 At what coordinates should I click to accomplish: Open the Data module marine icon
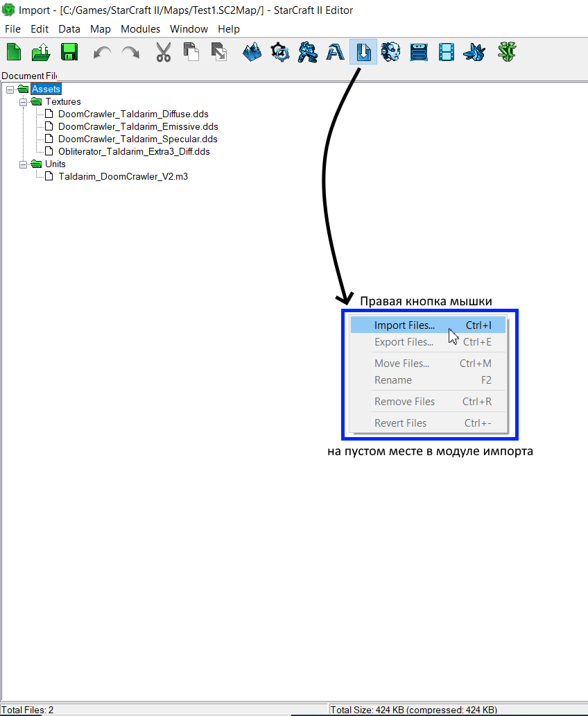[x=308, y=52]
